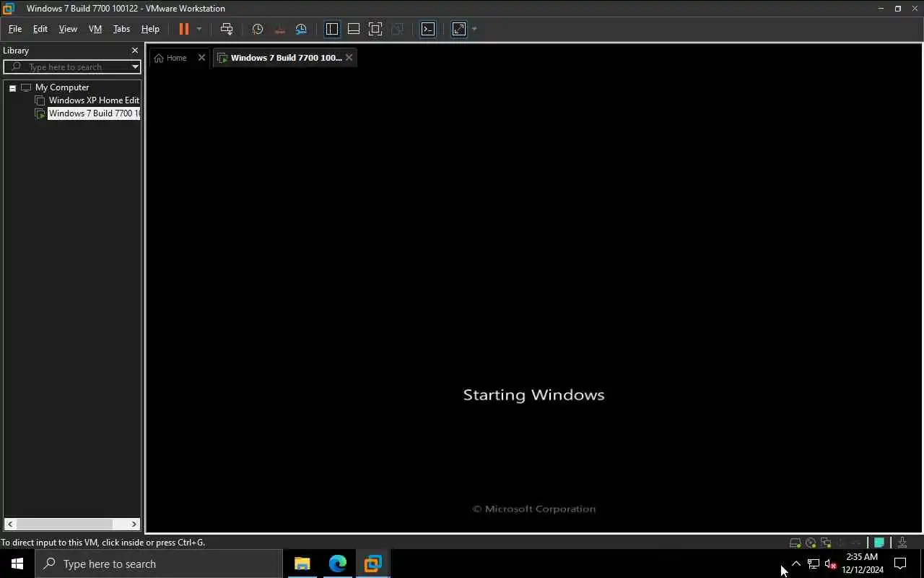Open the VM menu
924x578 pixels.
[x=95, y=29]
